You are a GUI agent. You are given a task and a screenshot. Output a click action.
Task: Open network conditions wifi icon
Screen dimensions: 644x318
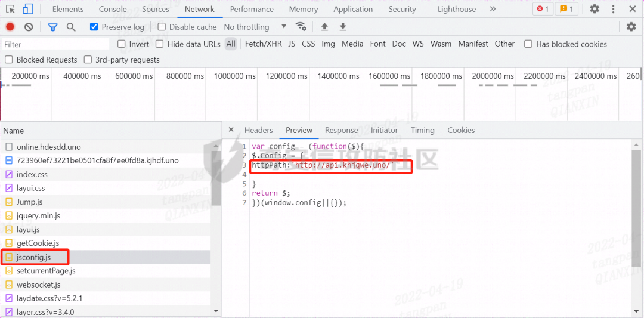(x=301, y=27)
